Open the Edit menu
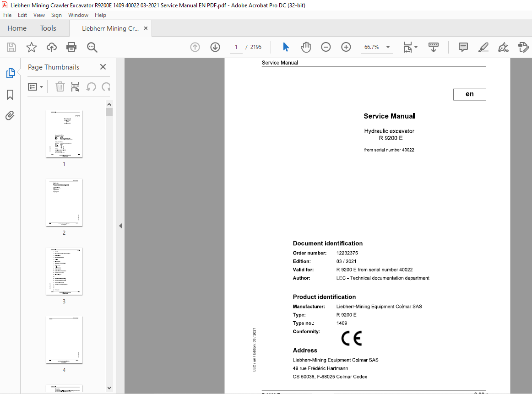 [22, 15]
